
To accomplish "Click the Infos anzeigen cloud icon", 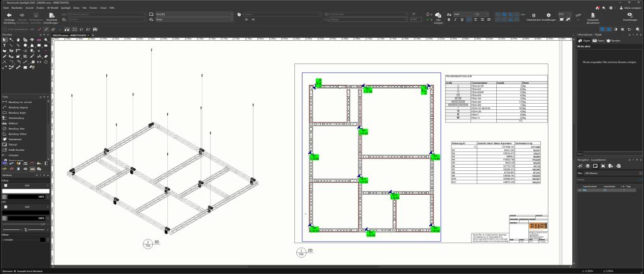I will tap(438, 15).
